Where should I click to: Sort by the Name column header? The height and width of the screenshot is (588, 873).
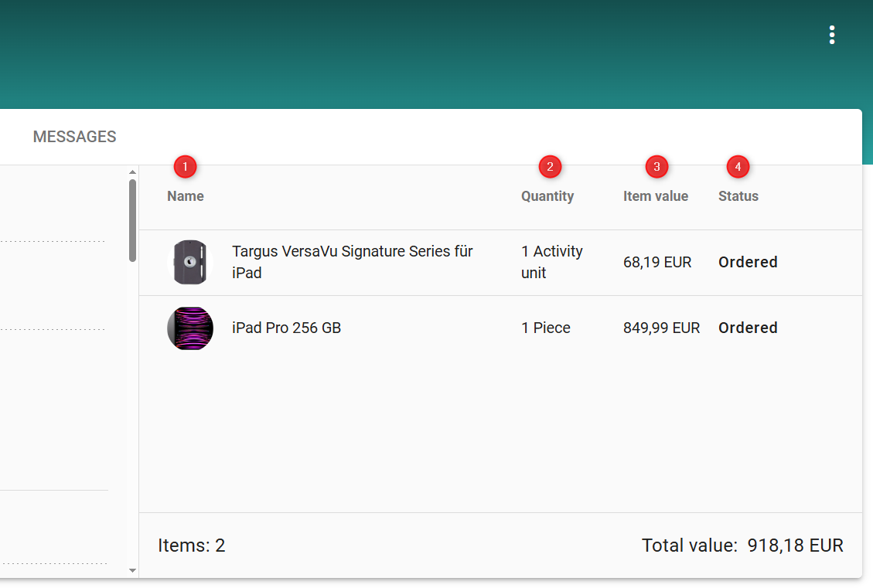[x=186, y=196]
